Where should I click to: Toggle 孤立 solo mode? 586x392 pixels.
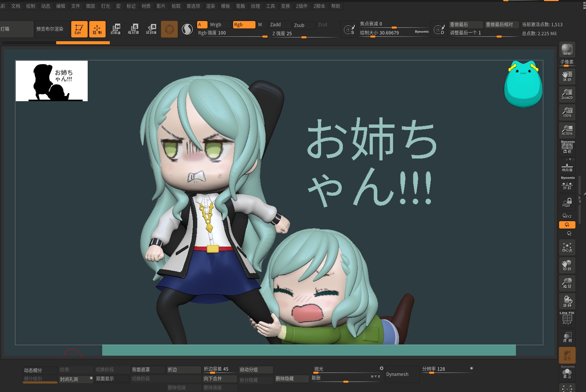(x=567, y=373)
